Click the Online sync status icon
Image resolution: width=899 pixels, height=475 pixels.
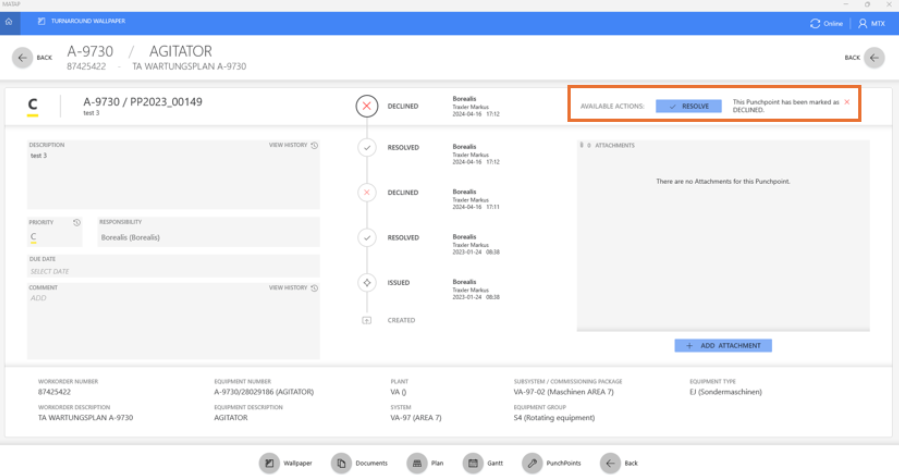pos(815,23)
